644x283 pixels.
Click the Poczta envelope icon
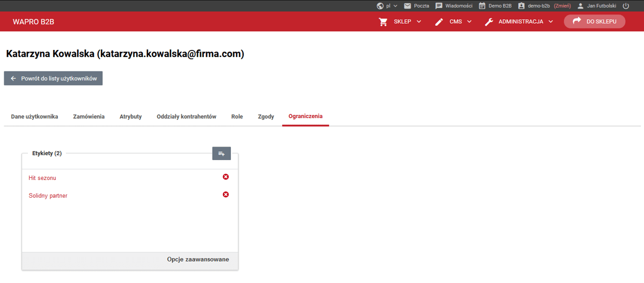point(407,6)
